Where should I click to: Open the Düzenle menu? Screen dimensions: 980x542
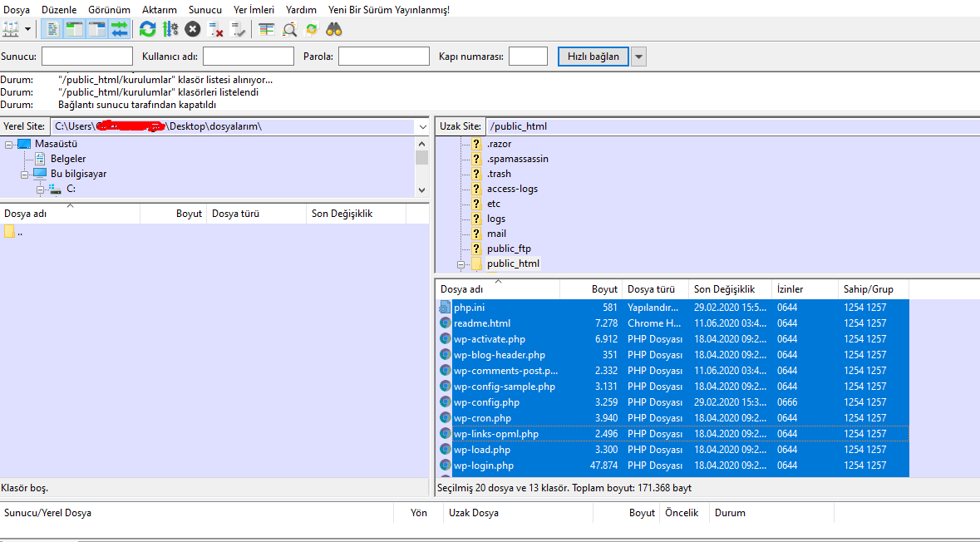pos(59,9)
